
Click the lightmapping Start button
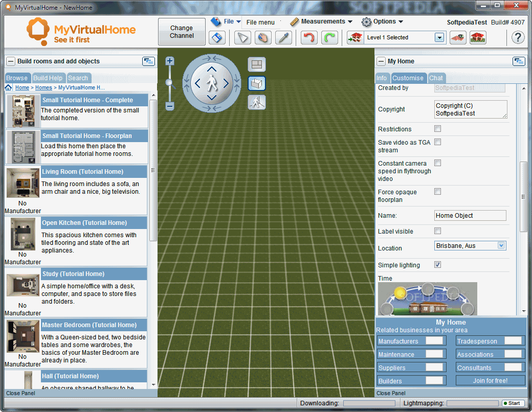[513, 403]
